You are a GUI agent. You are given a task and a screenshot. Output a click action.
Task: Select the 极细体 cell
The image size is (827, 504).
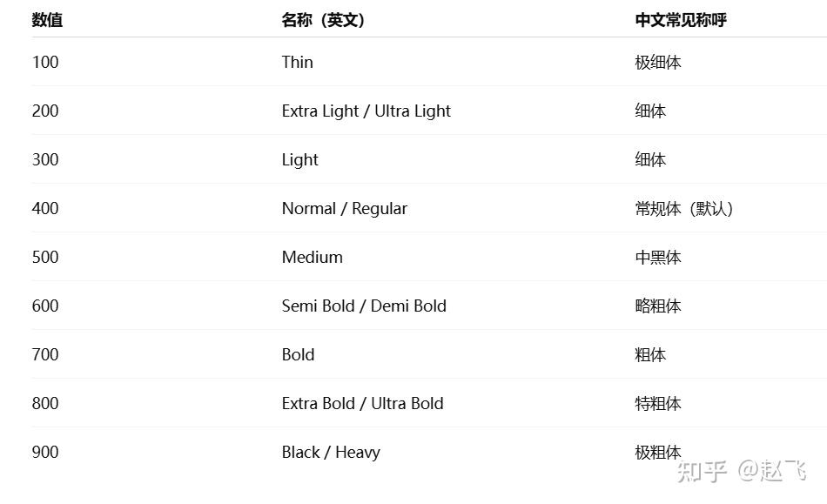tap(657, 62)
